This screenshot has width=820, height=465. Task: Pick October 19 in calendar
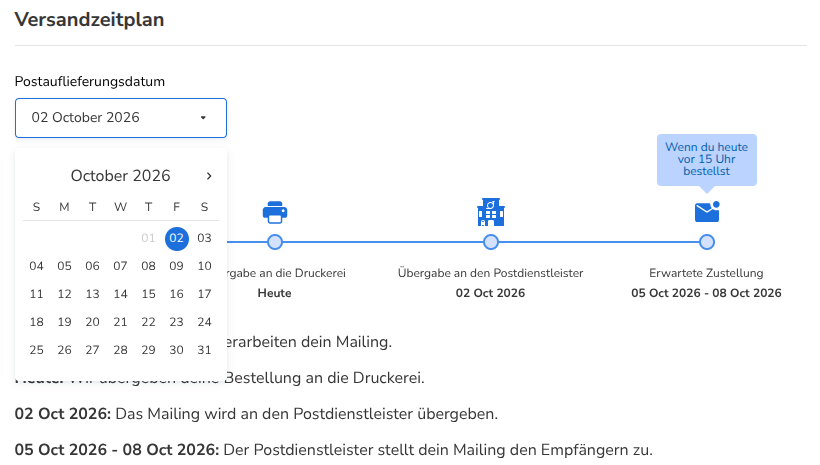[64, 322]
